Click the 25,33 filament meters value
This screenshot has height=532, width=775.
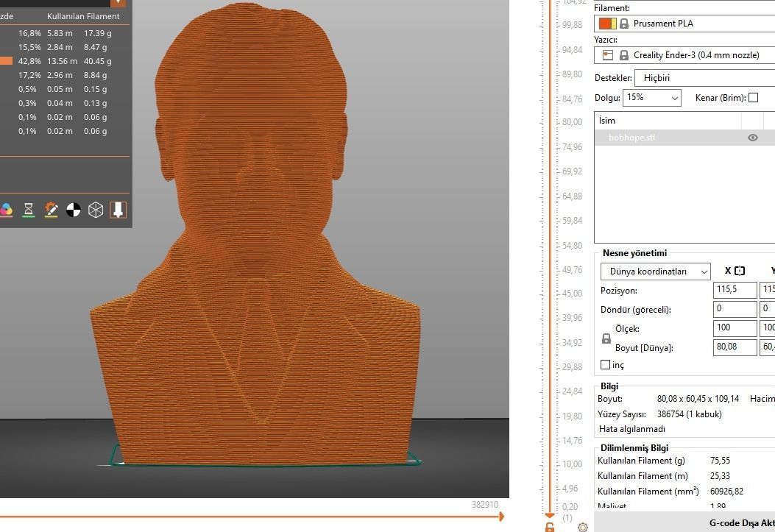tap(720, 475)
